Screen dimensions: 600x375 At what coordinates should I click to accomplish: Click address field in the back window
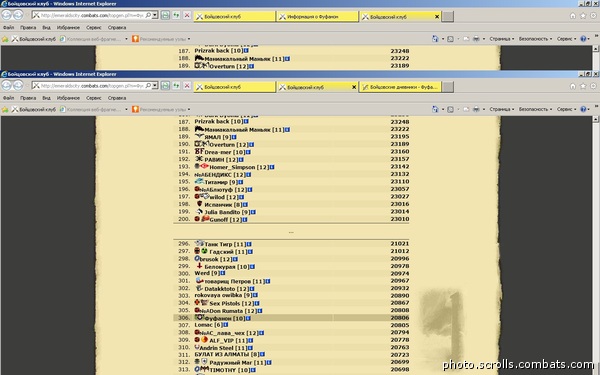click(x=92, y=15)
